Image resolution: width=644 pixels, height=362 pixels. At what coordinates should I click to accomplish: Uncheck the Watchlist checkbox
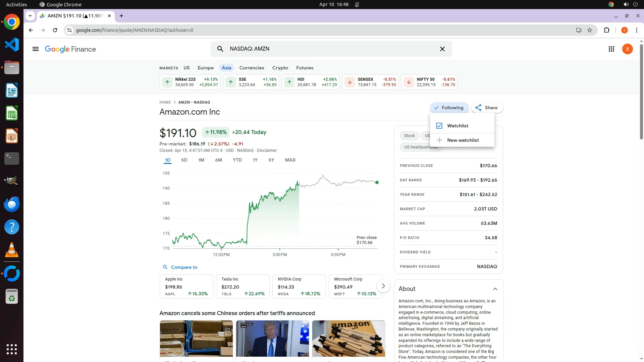click(x=439, y=126)
